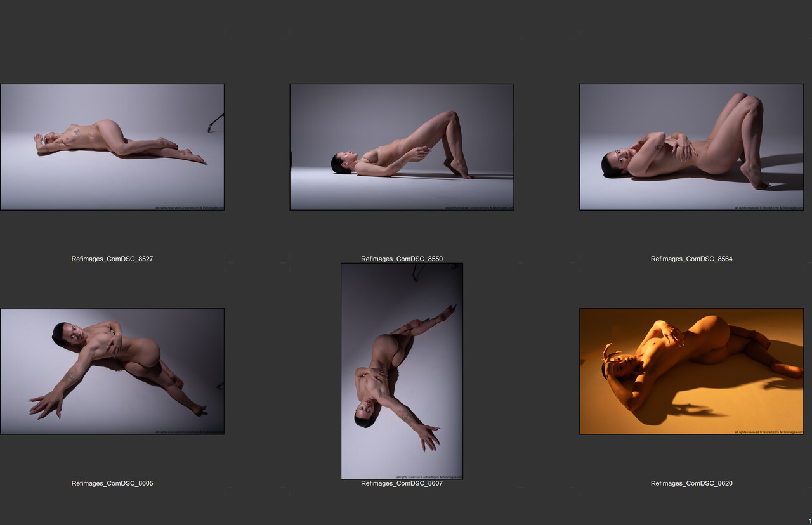Open thumbnail above Refimages_ComDSC_8564
Image resolution: width=812 pixels, height=525 pixels.
pos(691,147)
